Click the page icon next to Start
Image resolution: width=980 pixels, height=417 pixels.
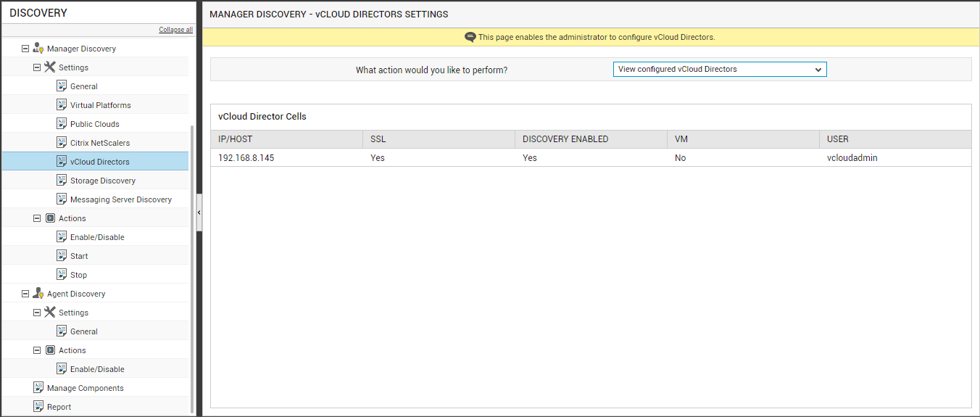pos(62,256)
